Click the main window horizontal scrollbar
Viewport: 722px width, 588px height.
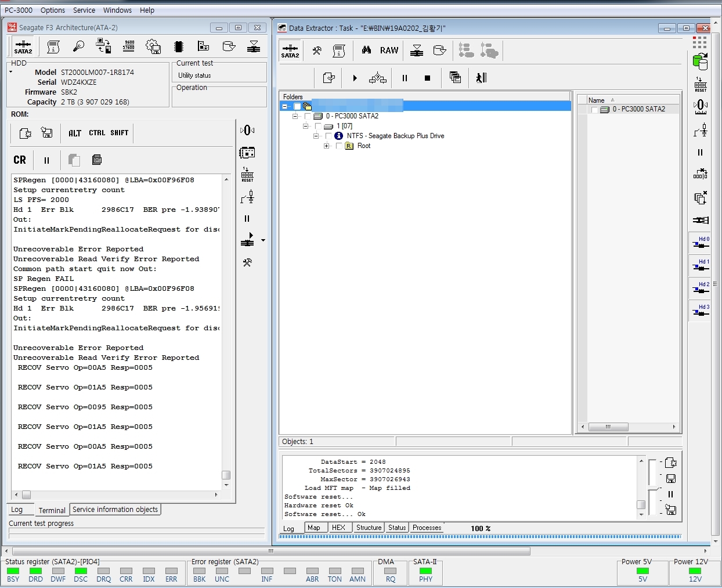(x=357, y=551)
